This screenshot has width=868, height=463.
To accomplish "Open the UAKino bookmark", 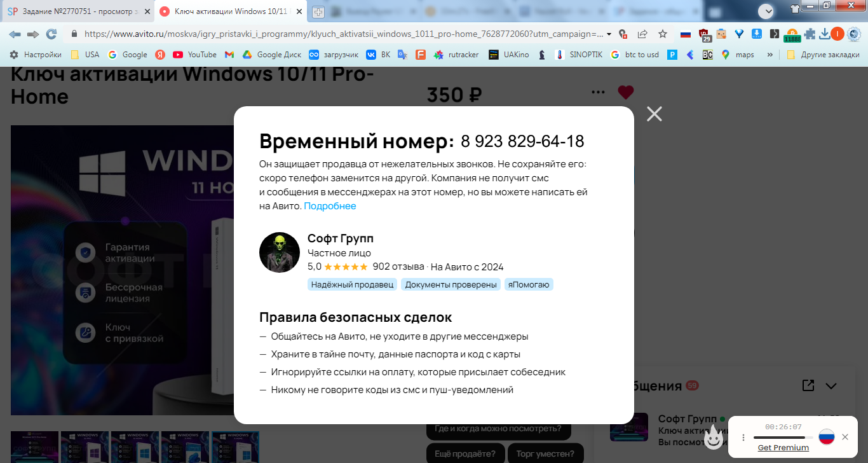I will 509,55.
